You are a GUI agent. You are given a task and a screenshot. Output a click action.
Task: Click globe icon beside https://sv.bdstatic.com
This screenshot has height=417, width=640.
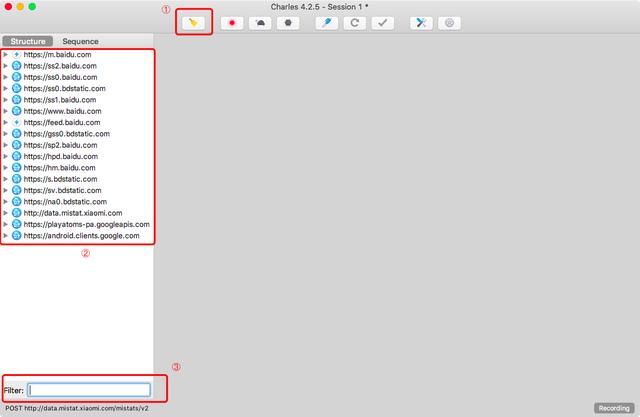tap(17, 190)
